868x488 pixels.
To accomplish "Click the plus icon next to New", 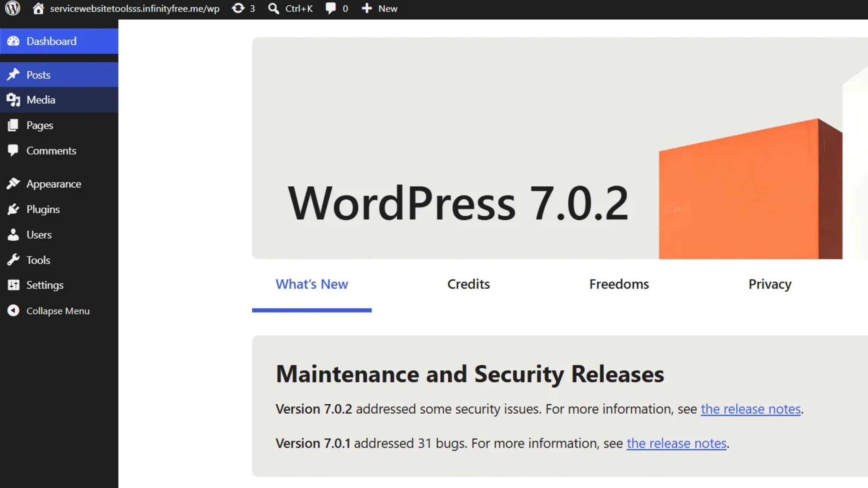I will click(x=367, y=9).
